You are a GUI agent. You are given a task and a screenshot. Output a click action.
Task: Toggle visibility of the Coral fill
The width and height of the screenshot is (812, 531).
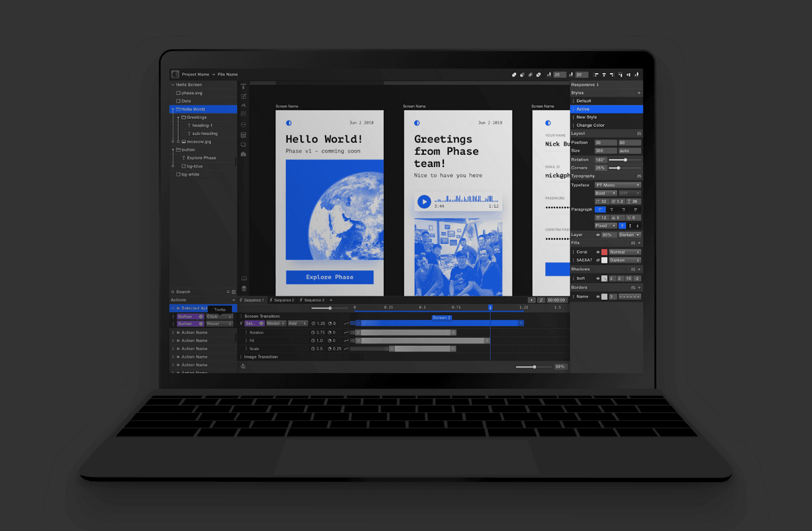[x=598, y=252]
